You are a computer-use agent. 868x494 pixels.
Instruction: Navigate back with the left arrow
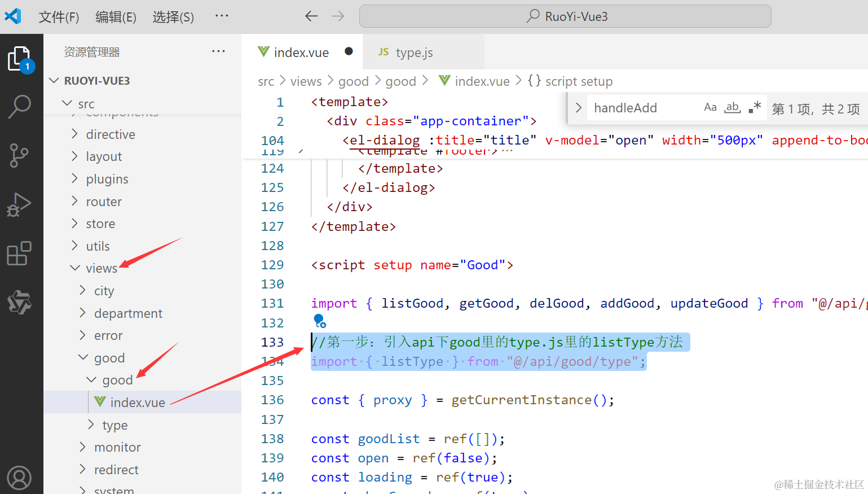311,16
